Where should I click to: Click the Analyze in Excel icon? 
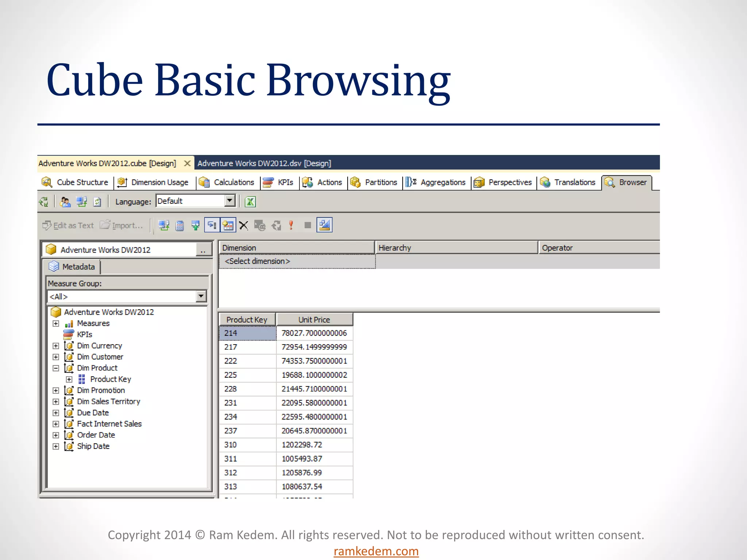(x=250, y=202)
